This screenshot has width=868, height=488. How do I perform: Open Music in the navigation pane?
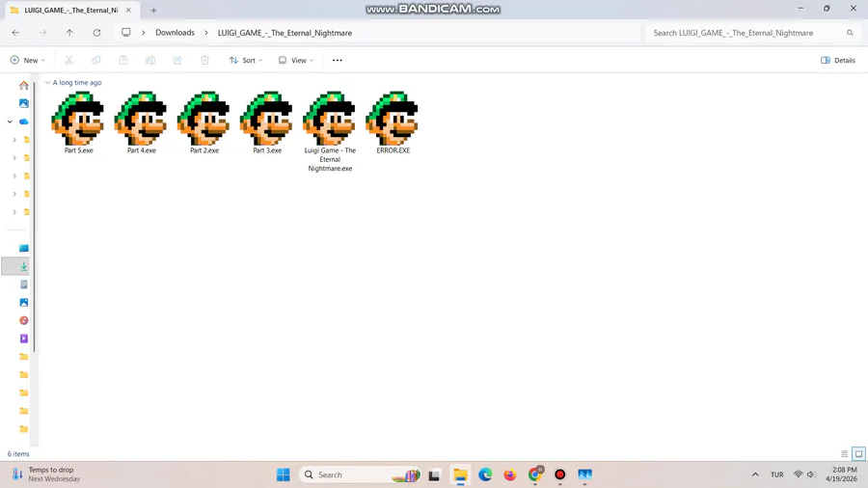click(x=24, y=320)
